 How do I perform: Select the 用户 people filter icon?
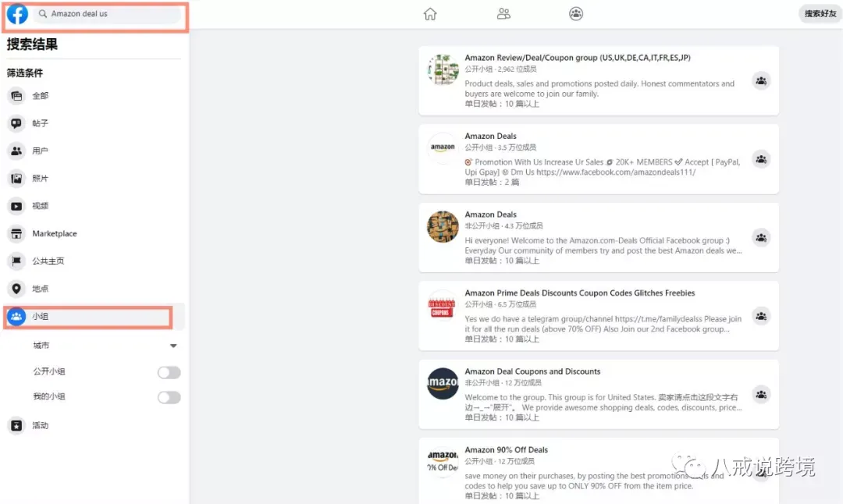(16, 151)
